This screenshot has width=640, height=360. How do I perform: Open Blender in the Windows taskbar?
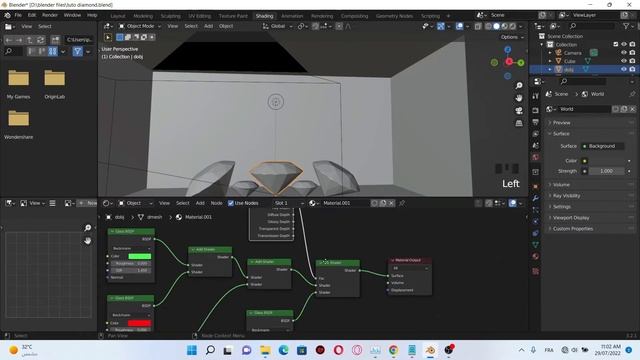[430, 350]
